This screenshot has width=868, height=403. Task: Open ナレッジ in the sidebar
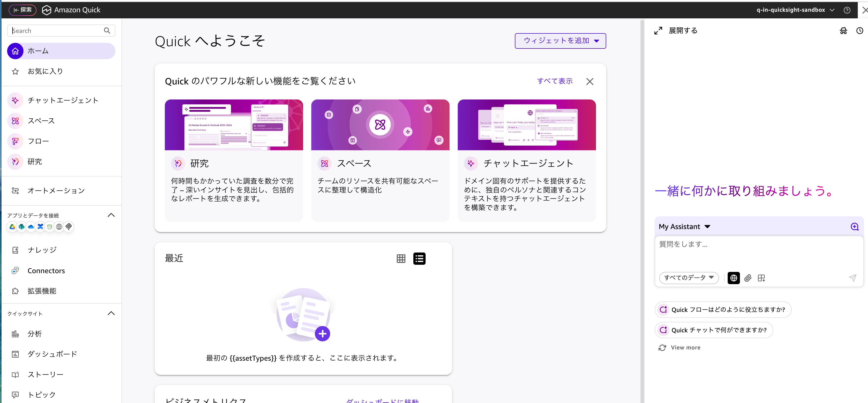click(x=61, y=250)
